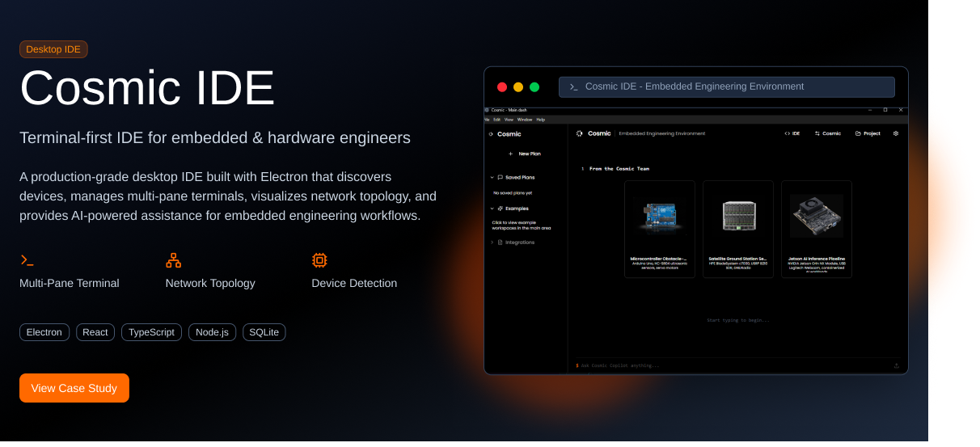Collapse the Saved Plans section chevron
This screenshot has height=447, width=980.
492,177
